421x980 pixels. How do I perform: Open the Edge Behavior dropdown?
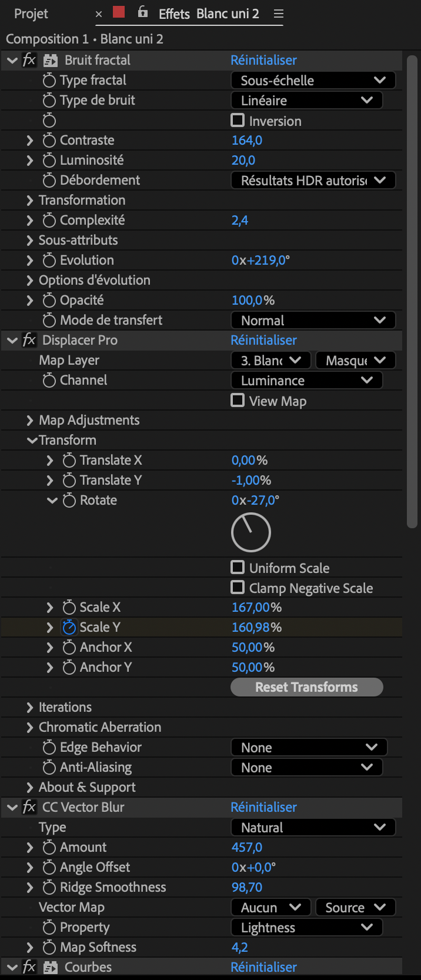pyautogui.click(x=309, y=748)
